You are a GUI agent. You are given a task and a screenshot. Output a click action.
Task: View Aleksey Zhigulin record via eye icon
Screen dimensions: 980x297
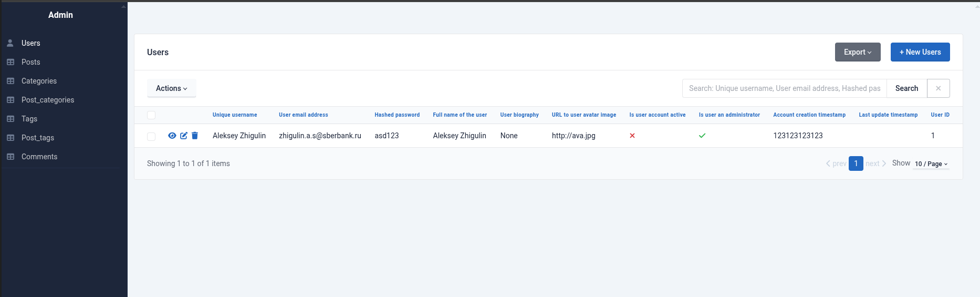click(x=172, y=136)
